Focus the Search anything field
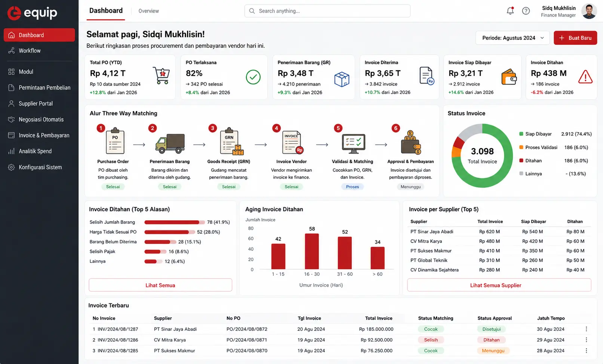 point(327,11)
